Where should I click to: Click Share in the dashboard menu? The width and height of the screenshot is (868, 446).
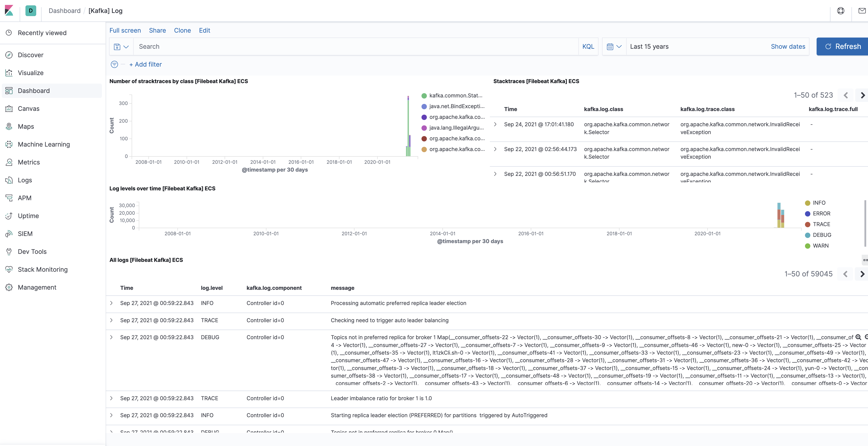point(157,30)
